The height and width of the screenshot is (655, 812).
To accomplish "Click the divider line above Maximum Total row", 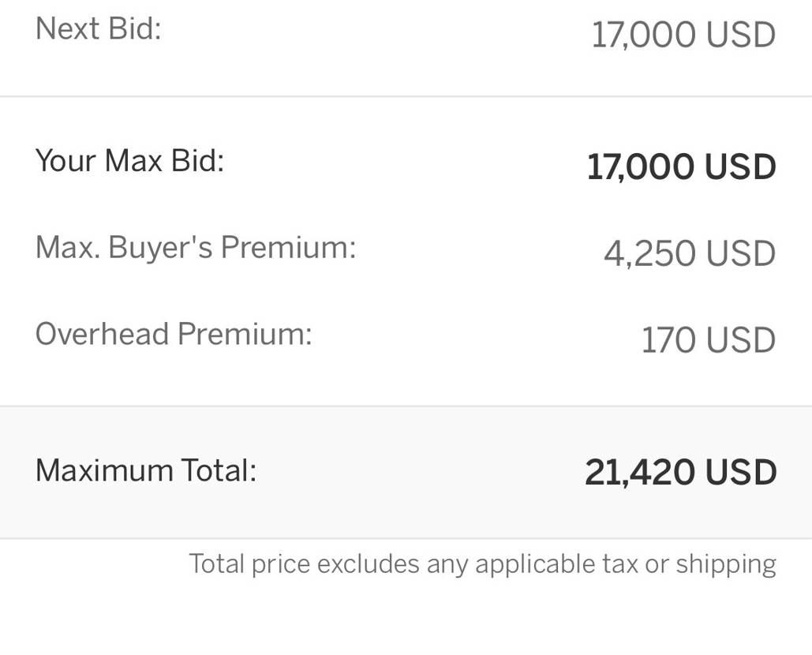I will coord(406,406).
